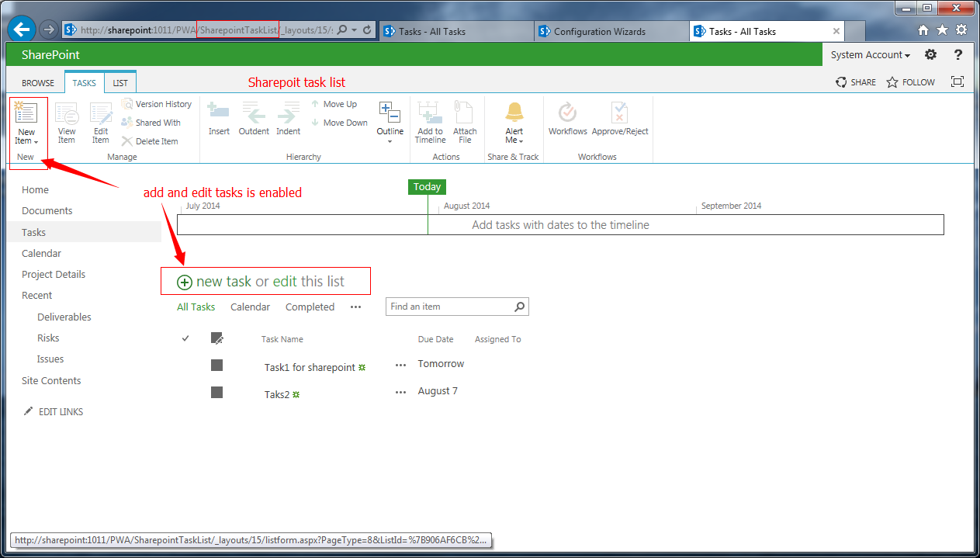
Task: Click the edit this list link
Action: [x=309, y=282]
